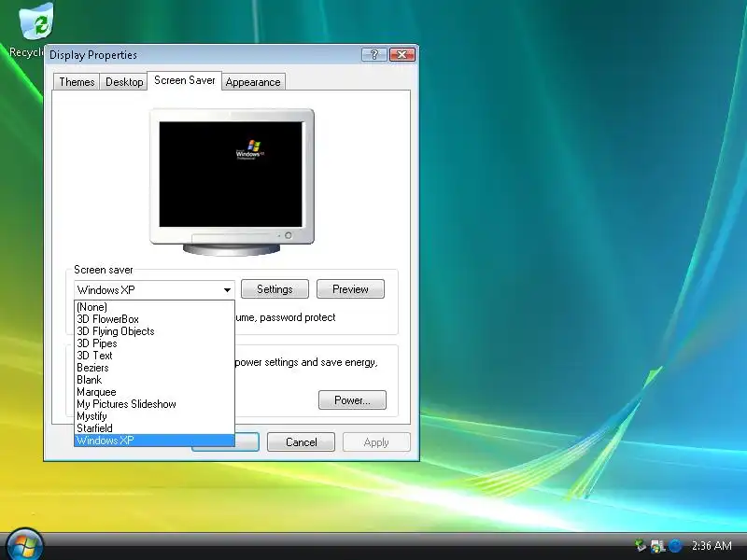Choose Mystify from the list
Screen dimensions: 747x560
pyautogui.click(x=154, y=416)
